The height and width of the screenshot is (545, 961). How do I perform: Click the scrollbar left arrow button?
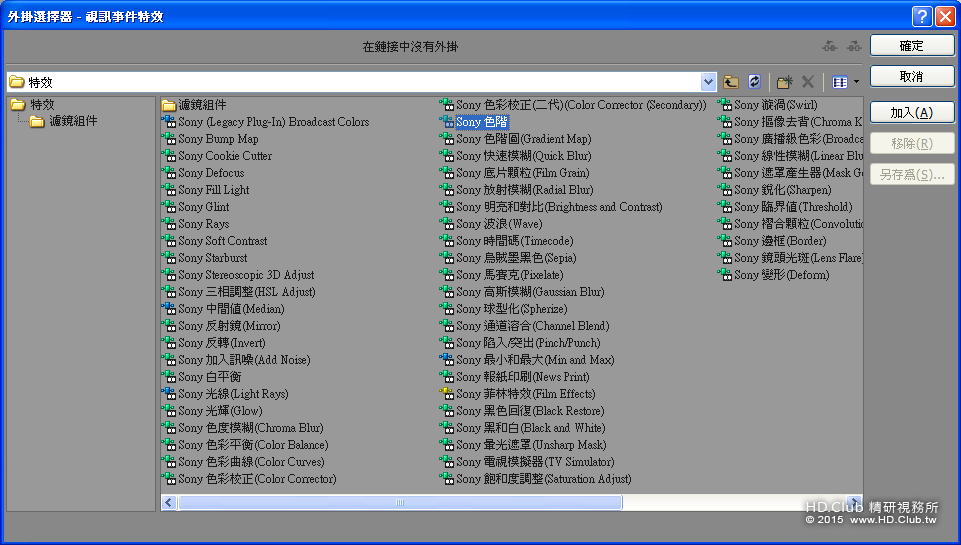(169, 503)
